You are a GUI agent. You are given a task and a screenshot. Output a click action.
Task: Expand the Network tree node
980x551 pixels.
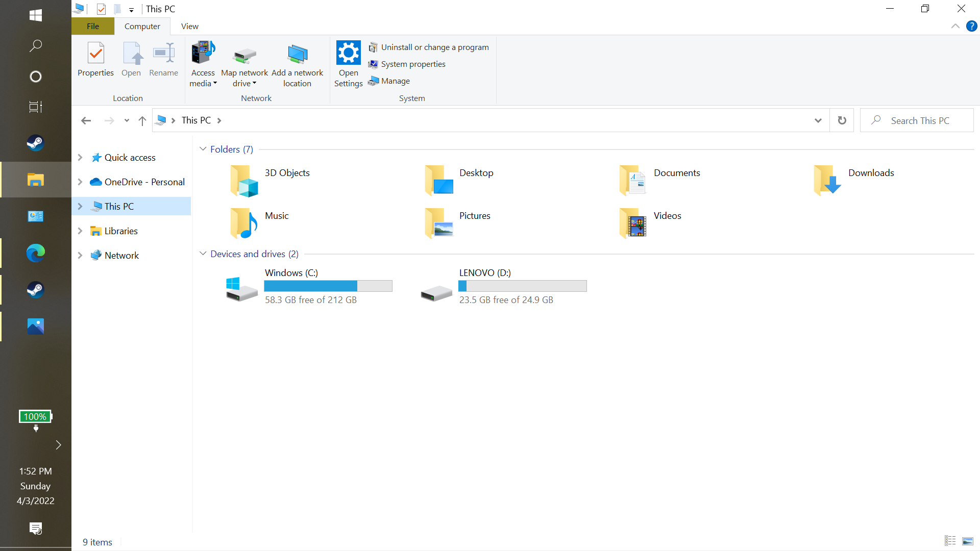coord(80,256)
